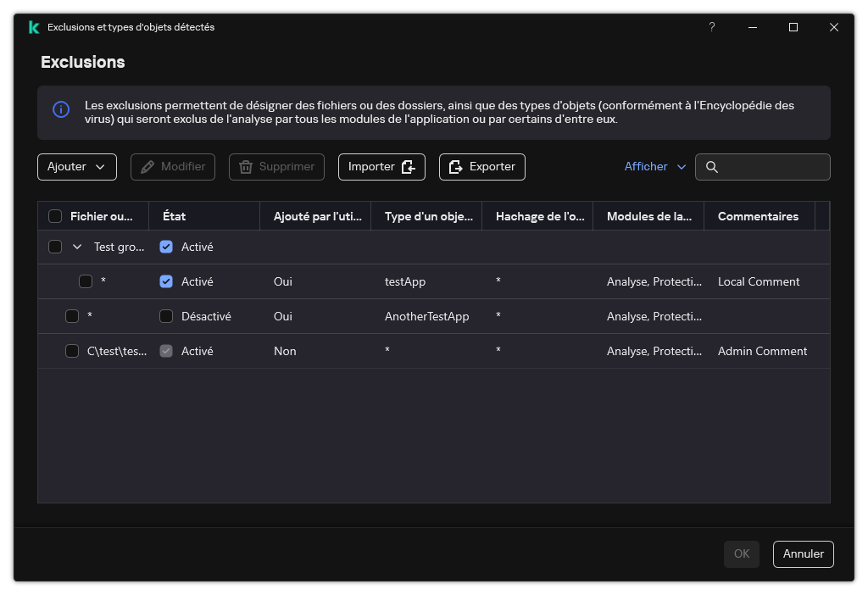Toggle the select-all checkbox in table header
This screenshot has width=868, height=595.
coord(55,216)
